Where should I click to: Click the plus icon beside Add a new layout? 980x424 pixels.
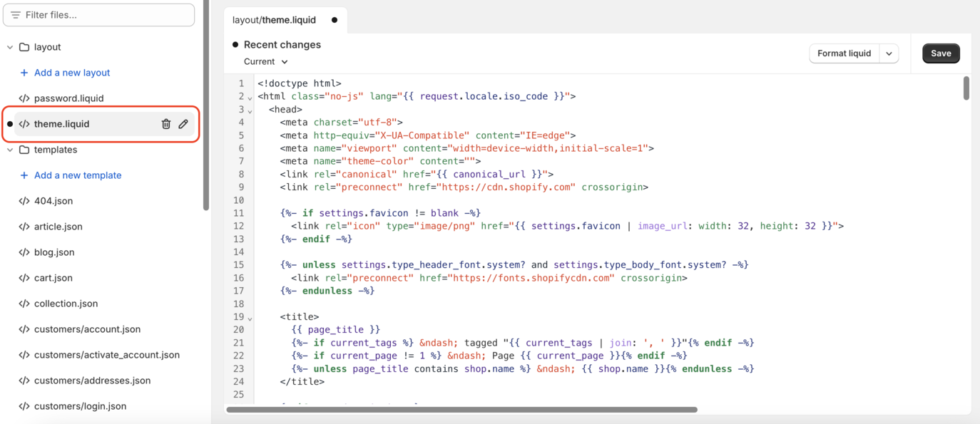tap(24, 73)
